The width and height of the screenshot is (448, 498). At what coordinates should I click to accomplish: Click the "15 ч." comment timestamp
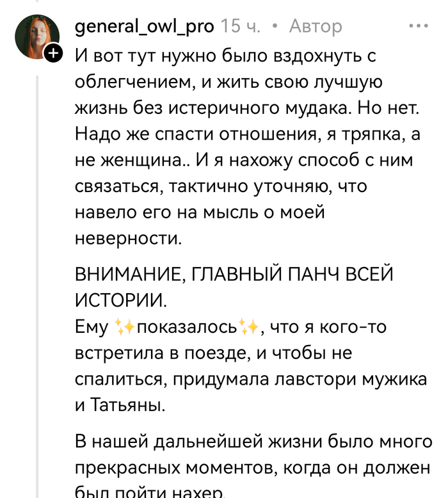tap(241, 26)
